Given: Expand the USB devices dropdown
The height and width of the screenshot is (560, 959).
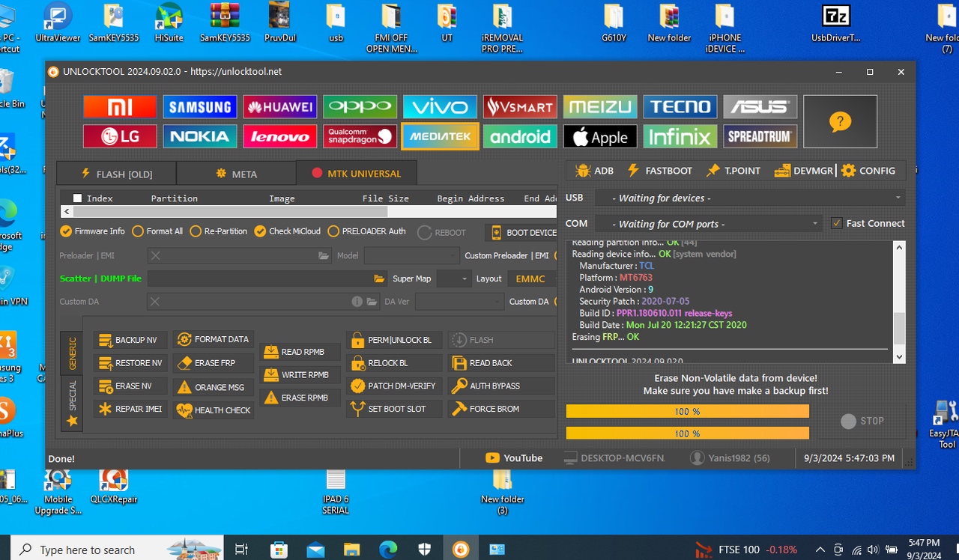Looking at the screenshot, I should [750, 198].
